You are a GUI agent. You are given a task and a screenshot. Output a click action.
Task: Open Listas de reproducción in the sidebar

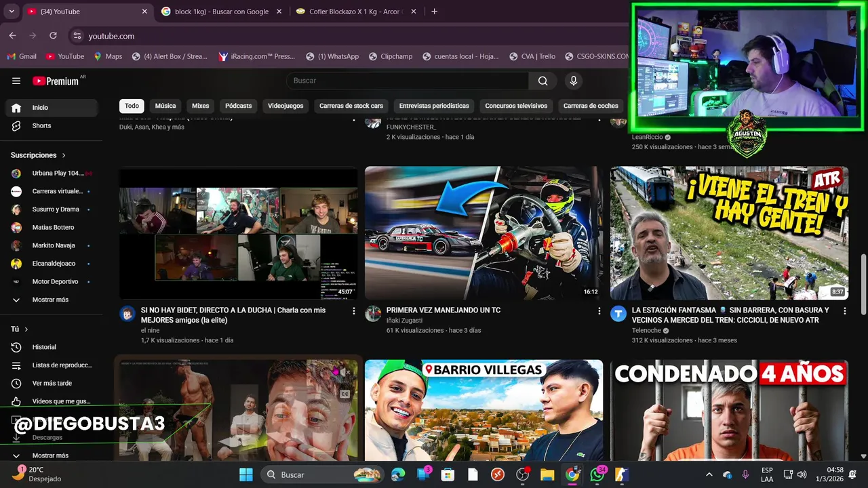[52, 365]
